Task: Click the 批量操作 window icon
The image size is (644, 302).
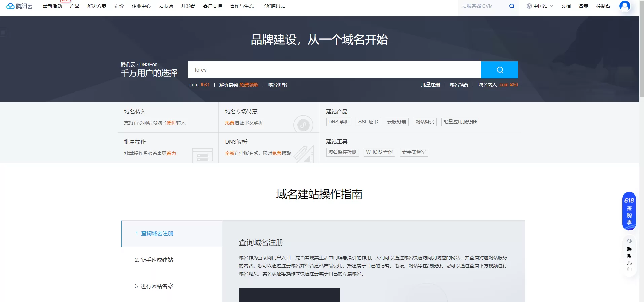Action: (x=202, y=156)
